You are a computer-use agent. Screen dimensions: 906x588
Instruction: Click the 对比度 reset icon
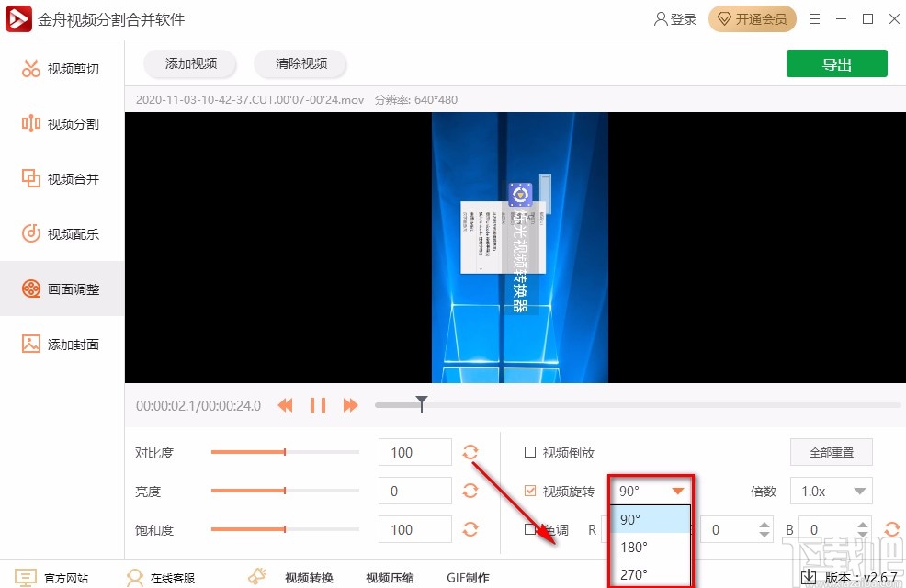click(470, 452)
